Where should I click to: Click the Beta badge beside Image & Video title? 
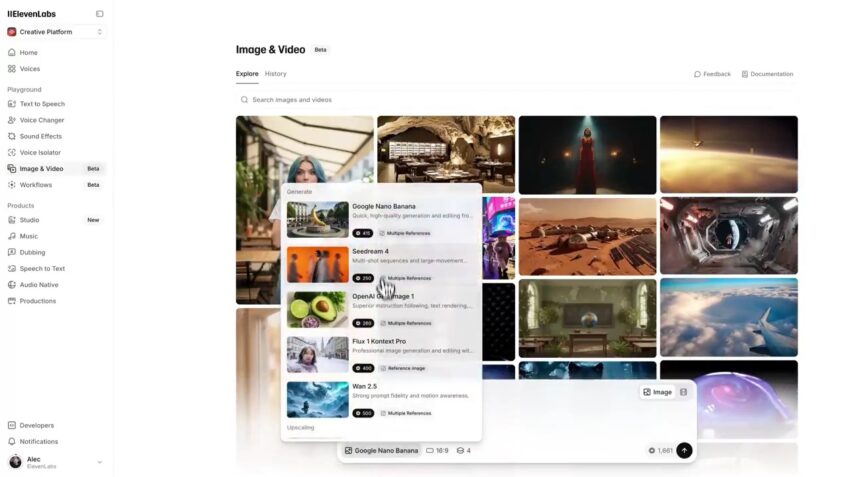(x=320, y=50)
